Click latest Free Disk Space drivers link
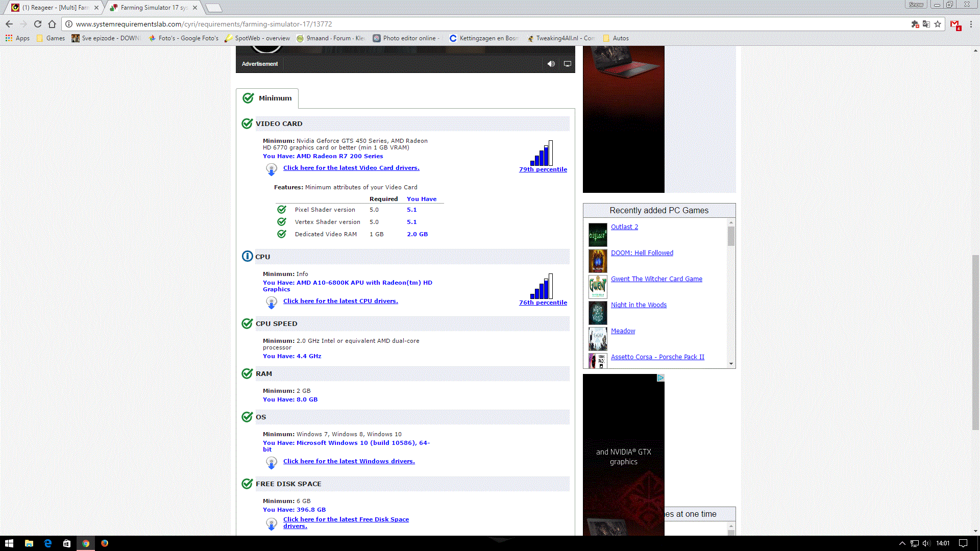Viewport: 980px width, 551px height. coord(346,522)
